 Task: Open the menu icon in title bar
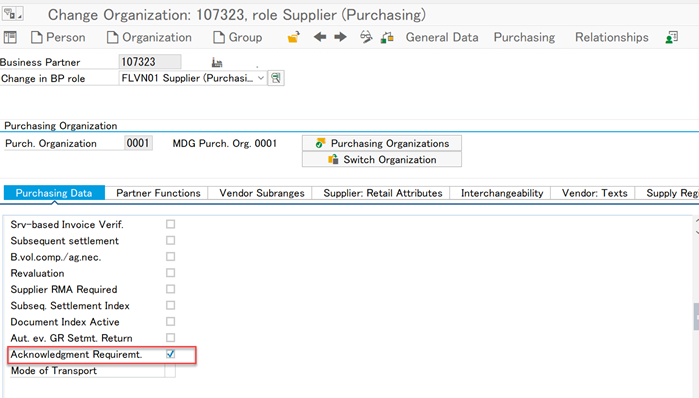tap(12, 14)
